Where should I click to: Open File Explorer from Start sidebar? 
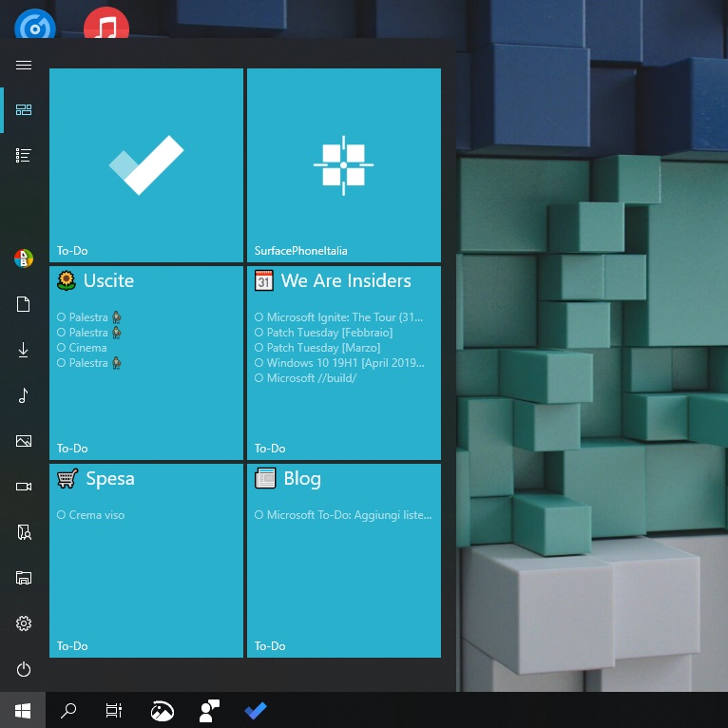tap(24, 578)
